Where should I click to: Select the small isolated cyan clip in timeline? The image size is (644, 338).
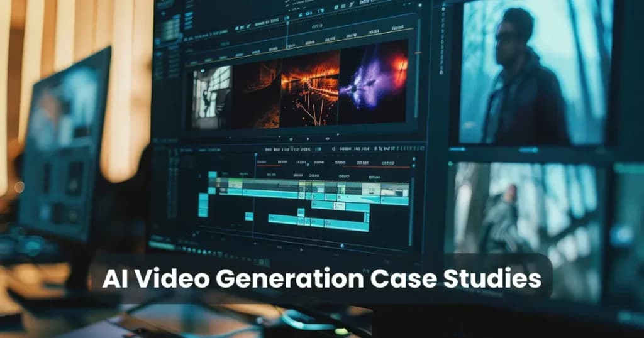tap(249, 216)
